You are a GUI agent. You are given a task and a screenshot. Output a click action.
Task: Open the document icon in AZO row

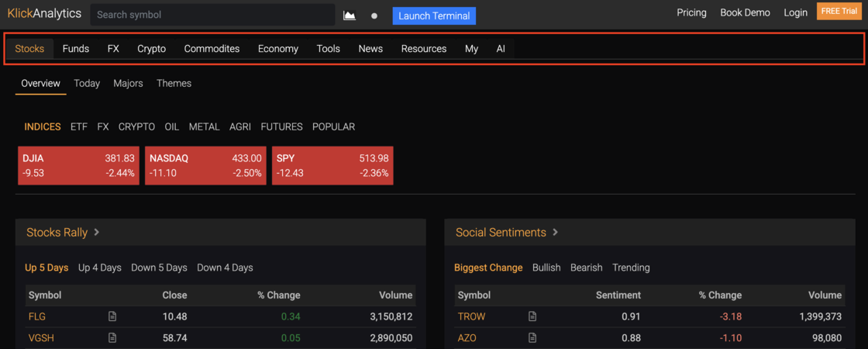pos(532,337)
